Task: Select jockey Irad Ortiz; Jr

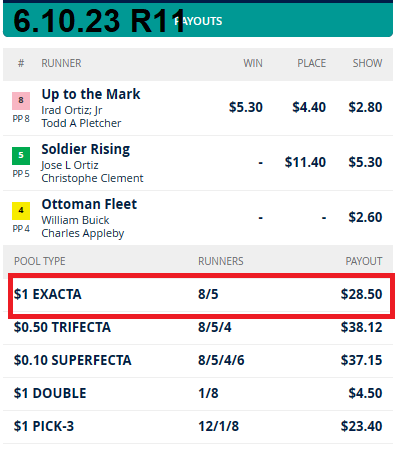Action: click(x=72, y=110)
